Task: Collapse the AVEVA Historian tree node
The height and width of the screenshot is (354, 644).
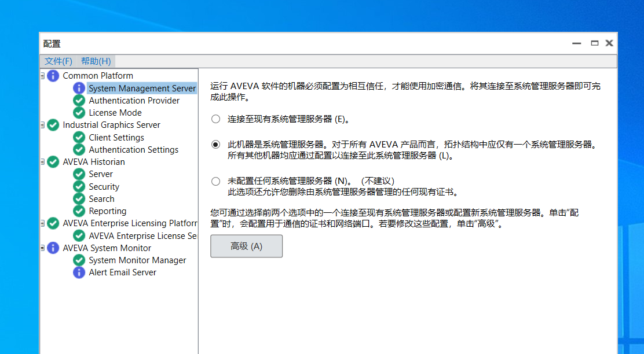Action: tap(43, 162)
